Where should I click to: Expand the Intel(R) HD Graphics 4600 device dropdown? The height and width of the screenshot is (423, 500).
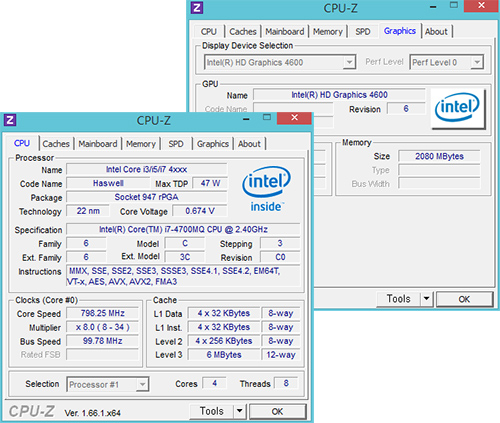(x=280, y=62)
